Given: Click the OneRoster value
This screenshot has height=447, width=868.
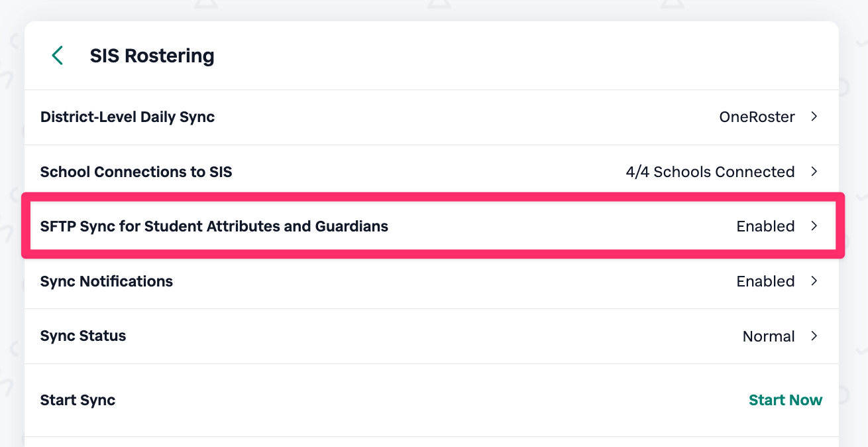Looking at the screenshot, I should pyautogui.click(x=757, y=117).
